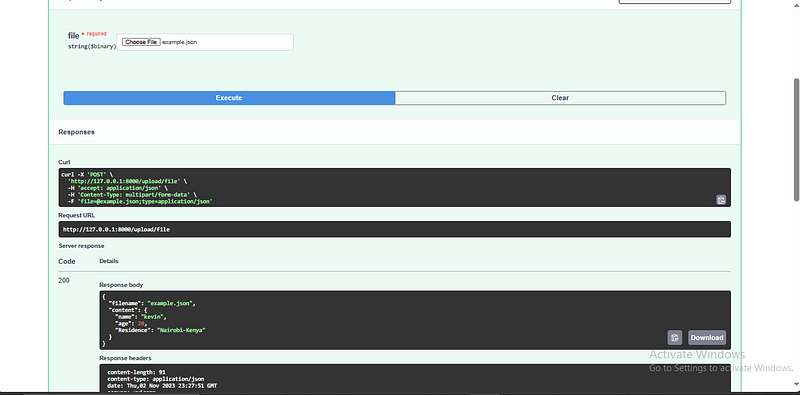Image resolution: width=800 pixels, height=395 pixels.
Task: Click the -F 'file=@example.json' curl line
Action: pyautogui.click(x=140, y=201)
